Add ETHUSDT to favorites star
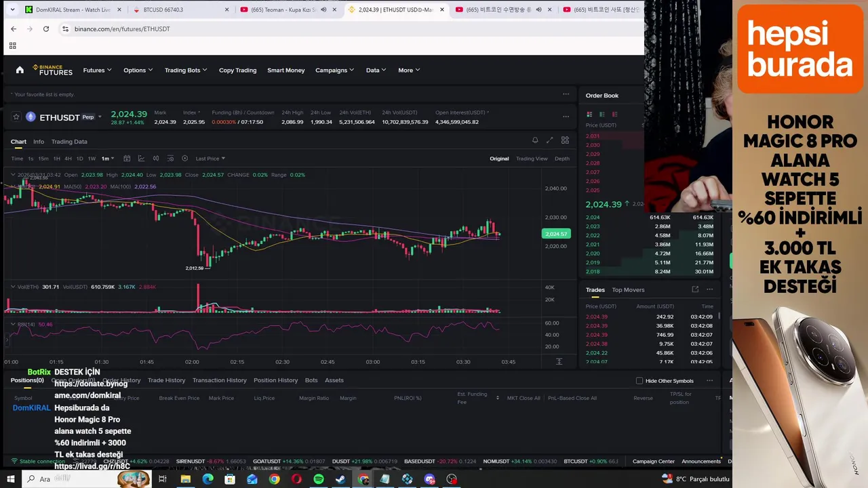The width and height of the screenshot is (868, 488). [16, 117]
